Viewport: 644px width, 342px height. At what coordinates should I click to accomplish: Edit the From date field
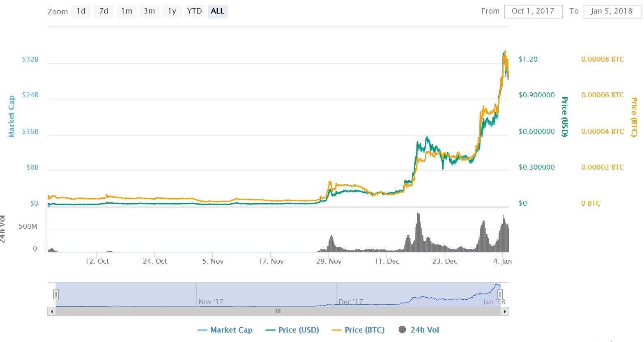click(533, 11)
